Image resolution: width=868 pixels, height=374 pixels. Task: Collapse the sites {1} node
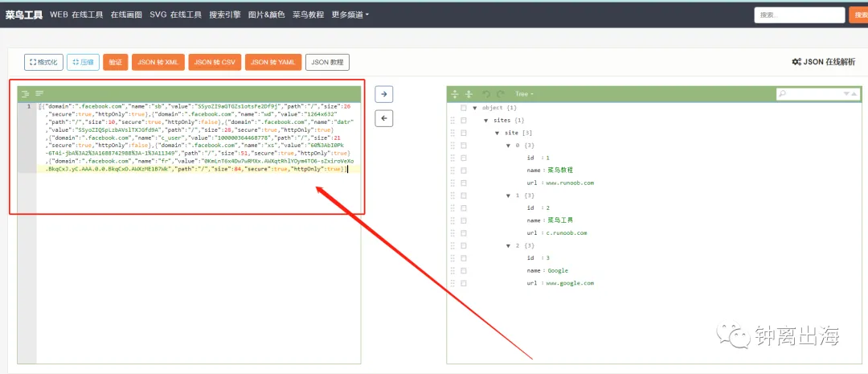click(486, 120)
